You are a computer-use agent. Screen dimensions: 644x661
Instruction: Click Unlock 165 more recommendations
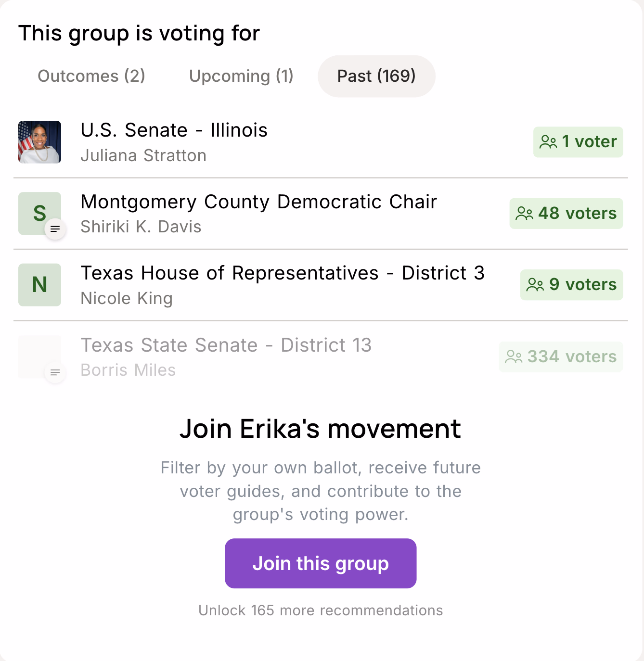pyautogui.click(x=321, y=610)
